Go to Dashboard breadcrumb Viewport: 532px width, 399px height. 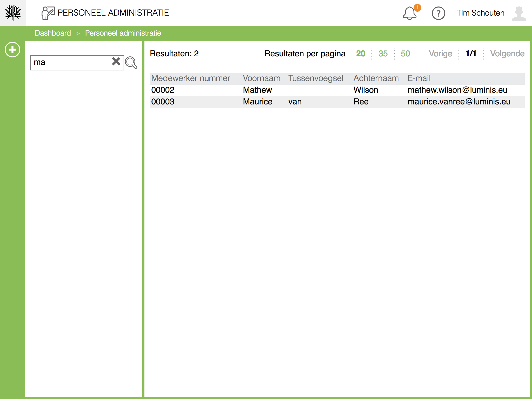pos(53,33)
